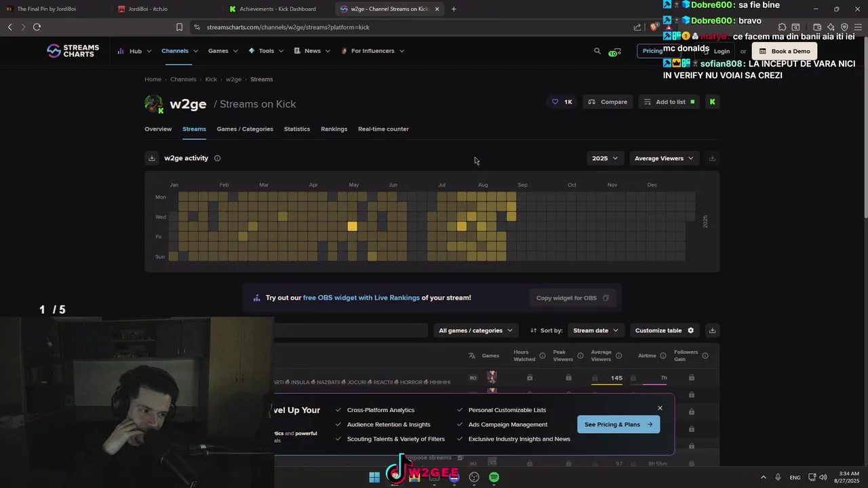Click the download icon beside Customize table

pyautogui.click(x=712, y=330)
